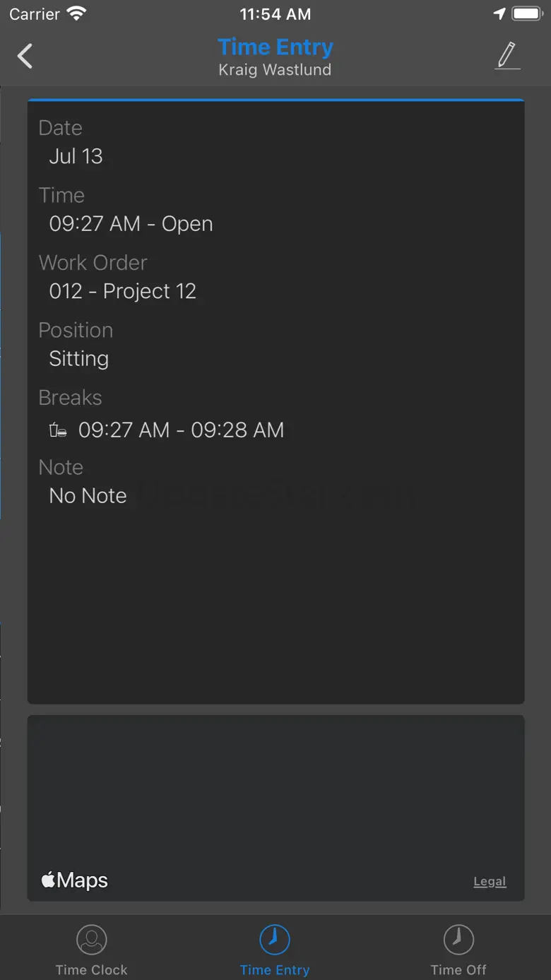Tap the Jul 13 date value
The width and height of the screenshot is (551, 980).
pos(76,156)
